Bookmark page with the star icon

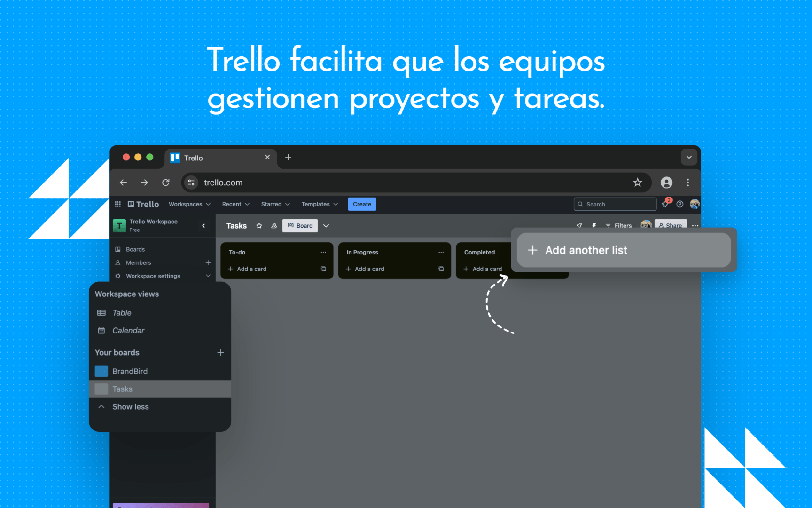coord(637,183)
